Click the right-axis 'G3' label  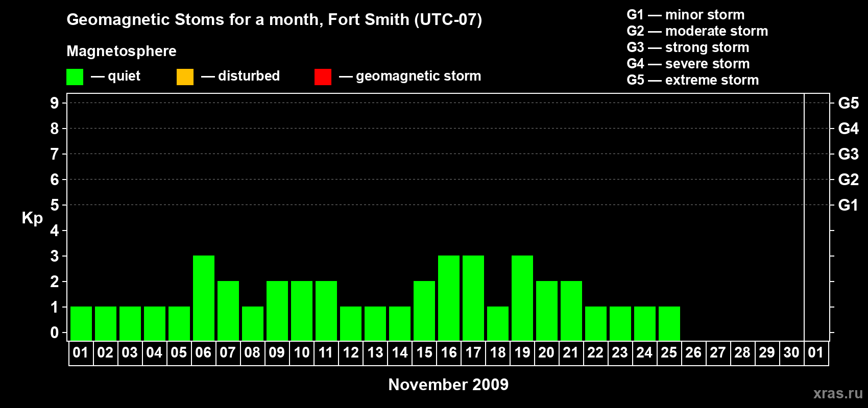coord(849,154)
